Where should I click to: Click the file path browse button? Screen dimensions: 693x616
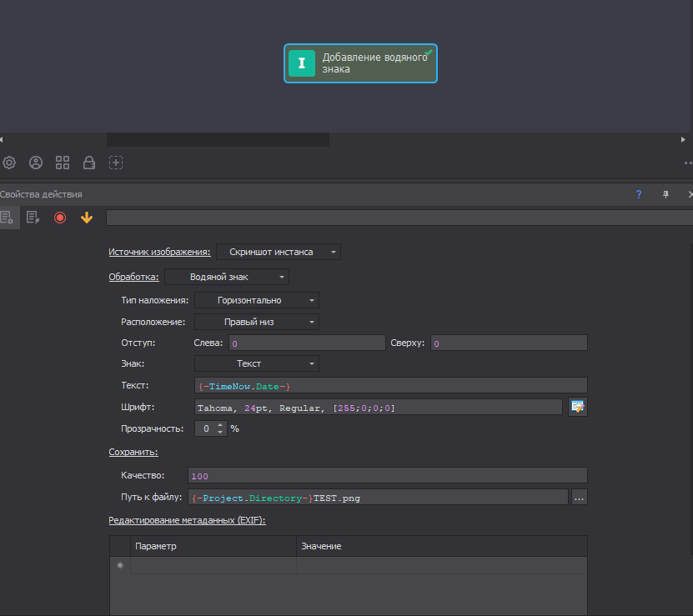click(x=579, y=498)
